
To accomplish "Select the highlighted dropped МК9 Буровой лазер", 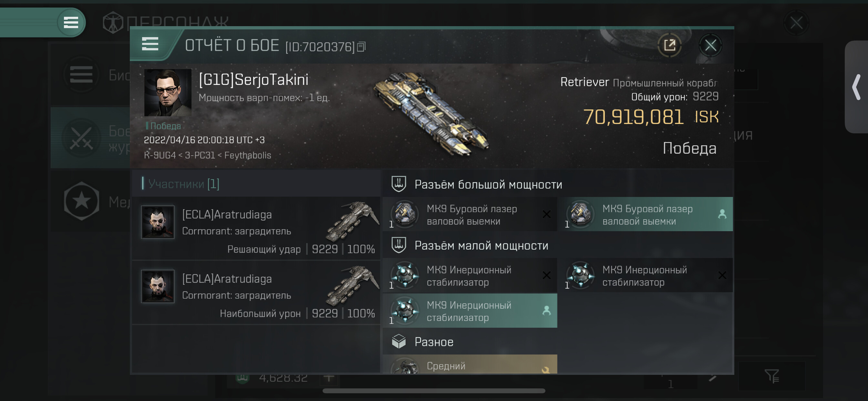I will [645, 214].
